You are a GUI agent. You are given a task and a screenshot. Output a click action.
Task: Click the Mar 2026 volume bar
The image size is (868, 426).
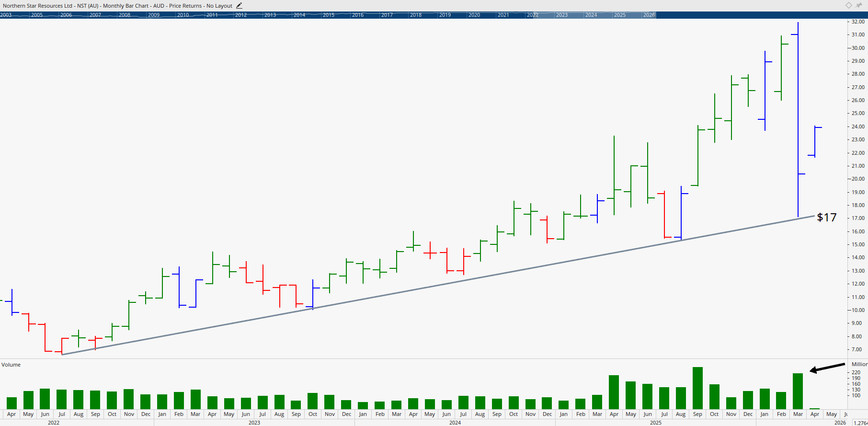pyautogui.click(x=798, y=391)
